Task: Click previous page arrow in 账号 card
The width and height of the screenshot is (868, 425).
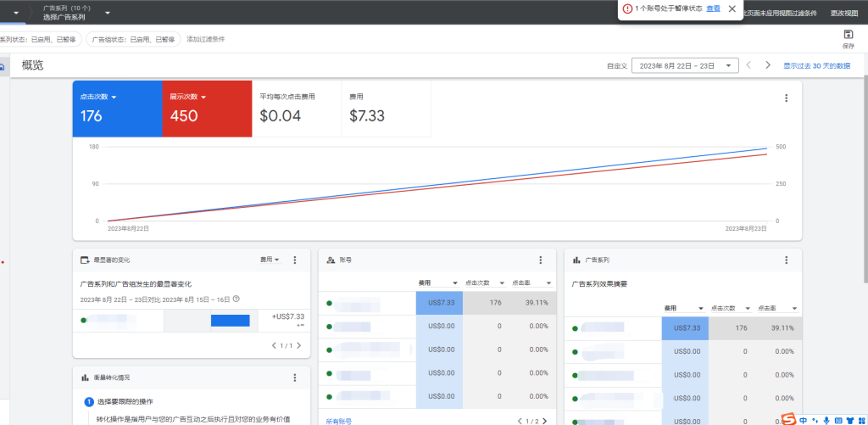Action: point(520,421)
